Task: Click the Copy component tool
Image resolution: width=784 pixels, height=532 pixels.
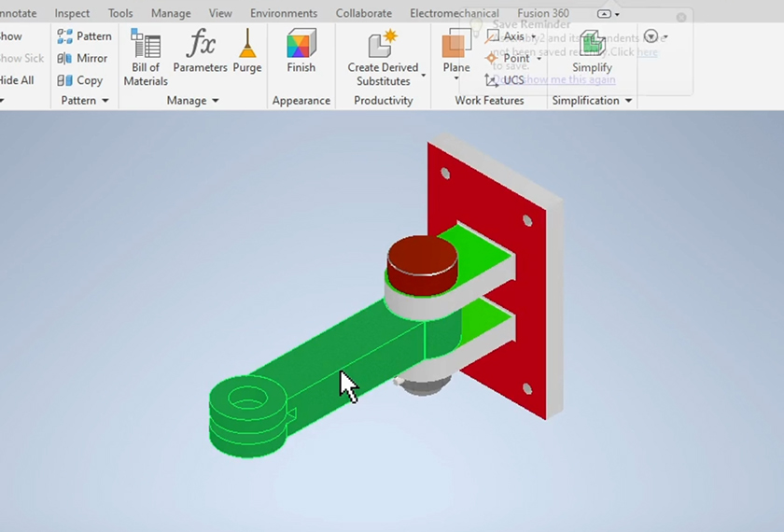Action: click(80, 80)
